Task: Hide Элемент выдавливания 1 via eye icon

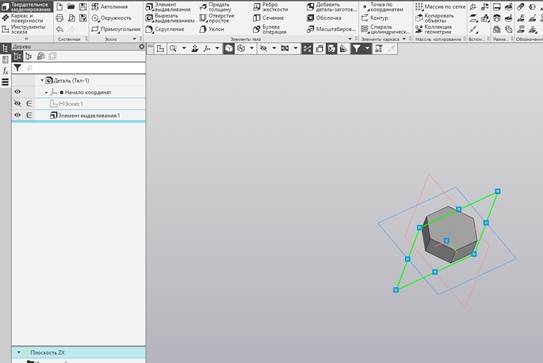Action: point(17,115)
